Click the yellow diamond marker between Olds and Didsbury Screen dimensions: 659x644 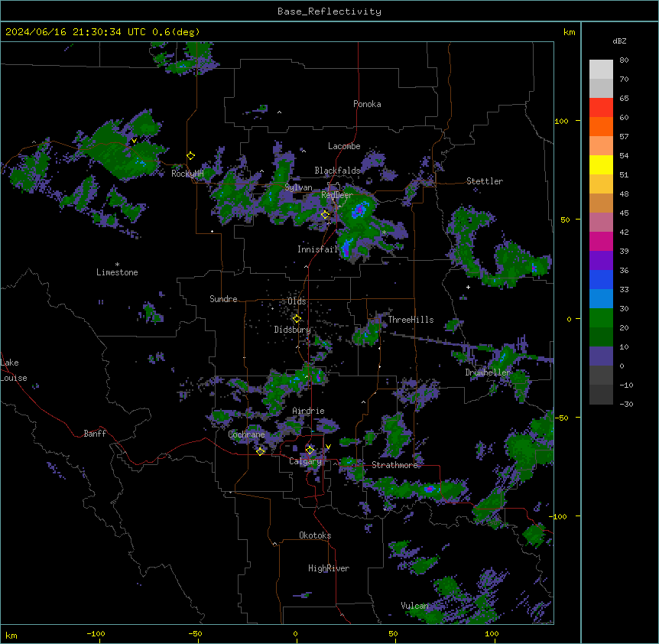pyautogui.click(x=297, y=318)
